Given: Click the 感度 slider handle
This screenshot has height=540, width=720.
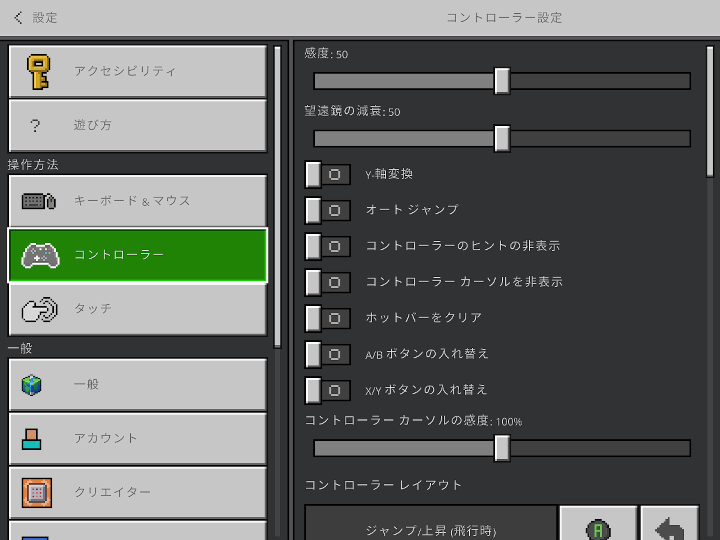Looking at the screenshot, I should pos(502,81).
